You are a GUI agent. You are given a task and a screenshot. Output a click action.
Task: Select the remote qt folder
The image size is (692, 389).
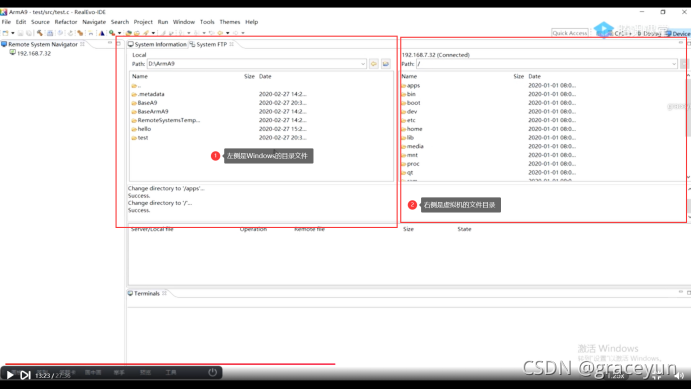click(407, 173)
